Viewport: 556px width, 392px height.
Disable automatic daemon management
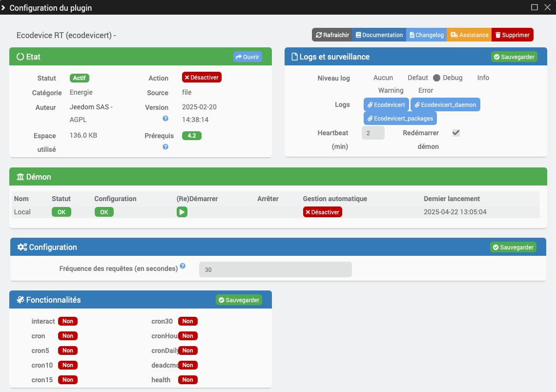(323, 212)
